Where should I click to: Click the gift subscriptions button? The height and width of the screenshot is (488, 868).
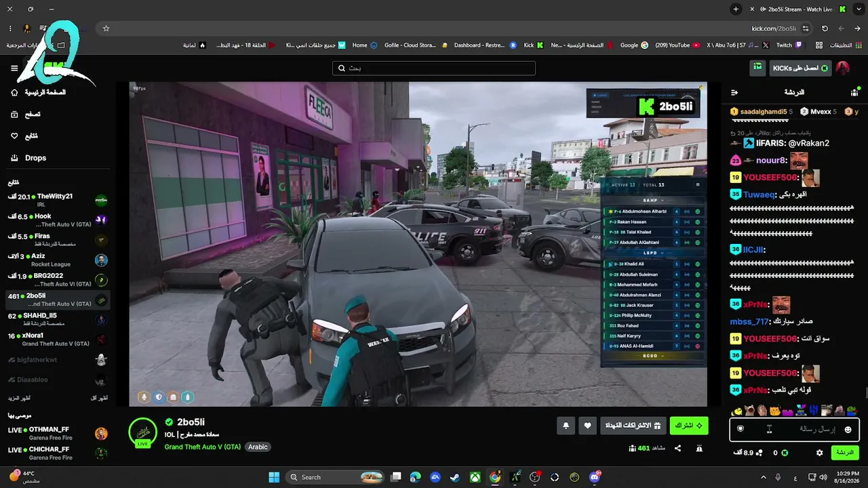click(633, 426)
